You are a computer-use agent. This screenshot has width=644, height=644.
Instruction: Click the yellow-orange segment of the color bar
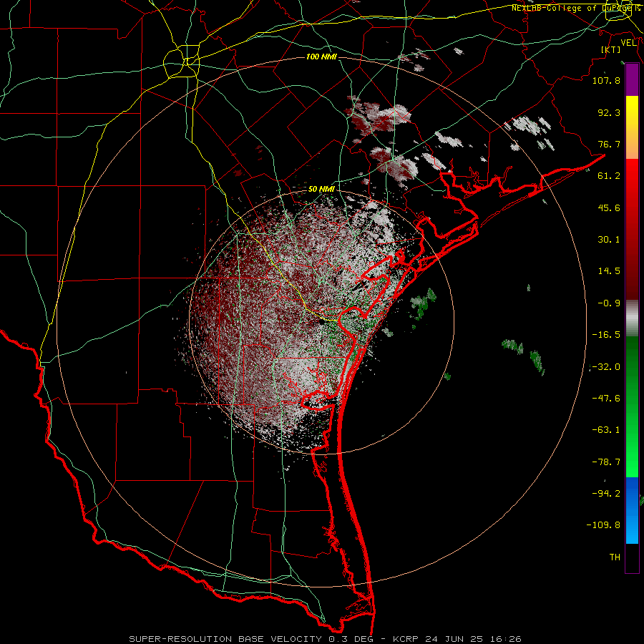point(632,127)
